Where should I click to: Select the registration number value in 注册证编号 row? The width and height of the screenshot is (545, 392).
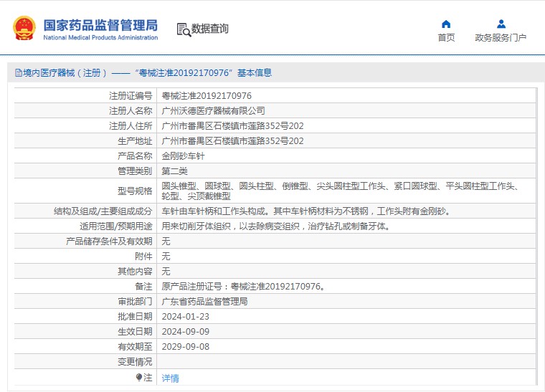[x=207, y=95]
